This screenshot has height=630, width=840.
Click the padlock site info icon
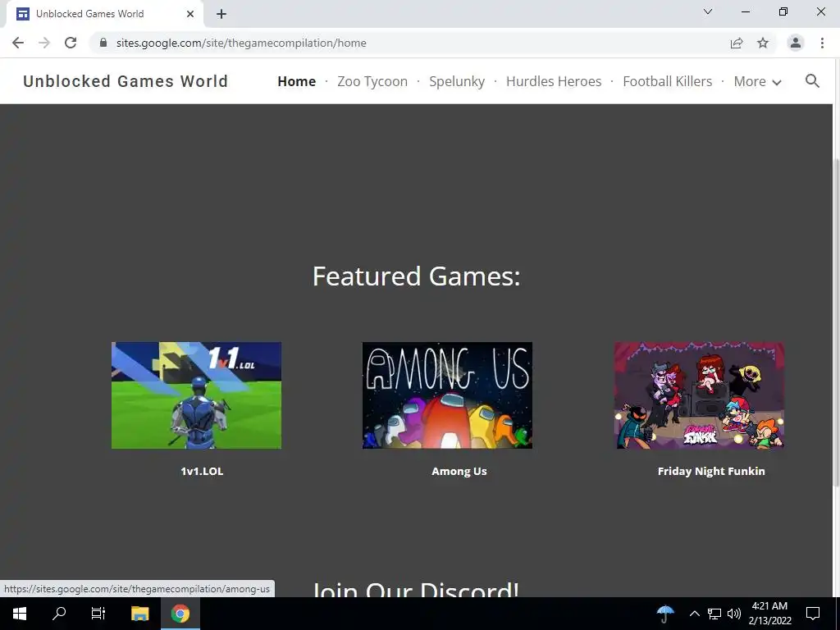pos(103,43)
